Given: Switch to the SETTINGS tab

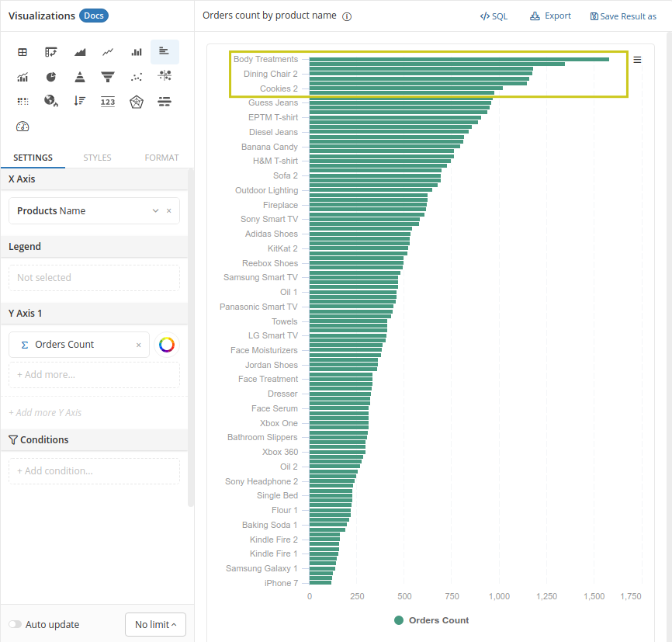Looking at the screenshot, I should tap(33, 158).
